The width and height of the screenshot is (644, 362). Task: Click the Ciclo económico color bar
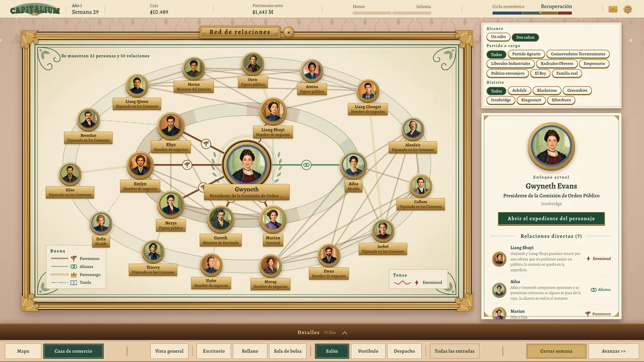532,13
